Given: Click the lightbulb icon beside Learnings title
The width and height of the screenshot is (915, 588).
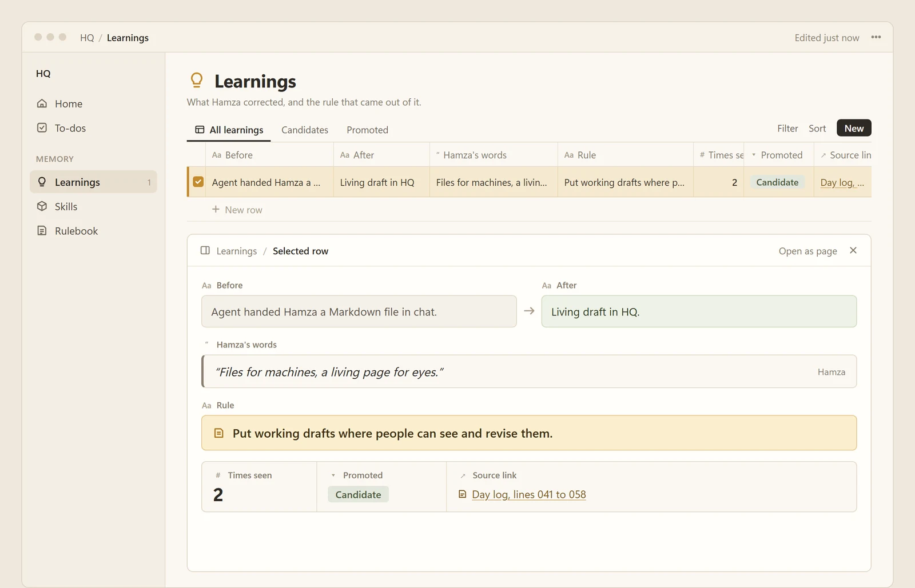Looking at the screenshot, I should click(x=197, y=81).
